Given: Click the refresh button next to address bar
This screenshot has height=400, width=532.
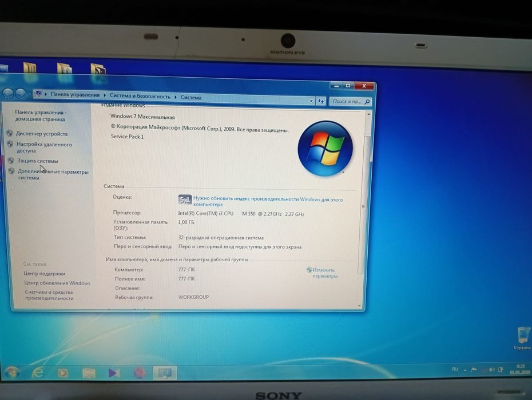Looking at the screenshot, I should tap(320, 101).
